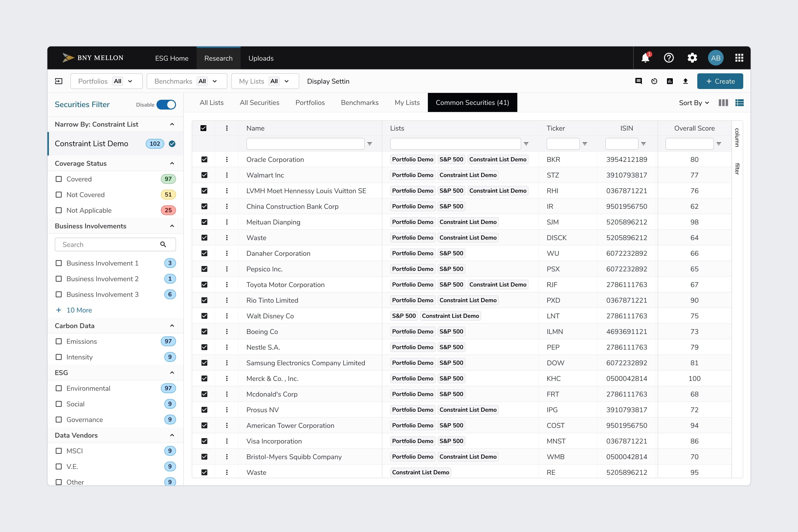
Task: Click the history clock icon
Action: pyautogui.click(x=654, y=81)
